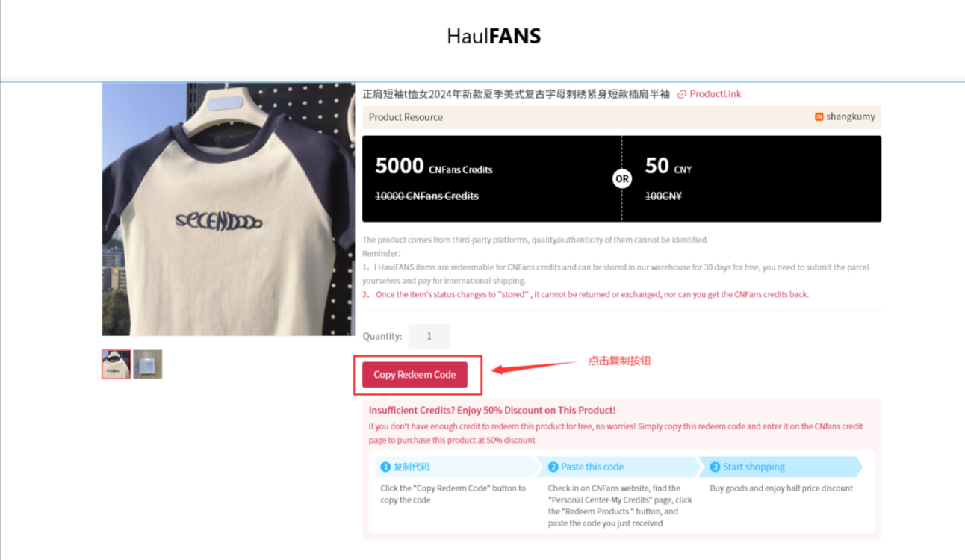Click the step 3 numbered circle icon
The image size is (965, 560).
tap(715, 467)
